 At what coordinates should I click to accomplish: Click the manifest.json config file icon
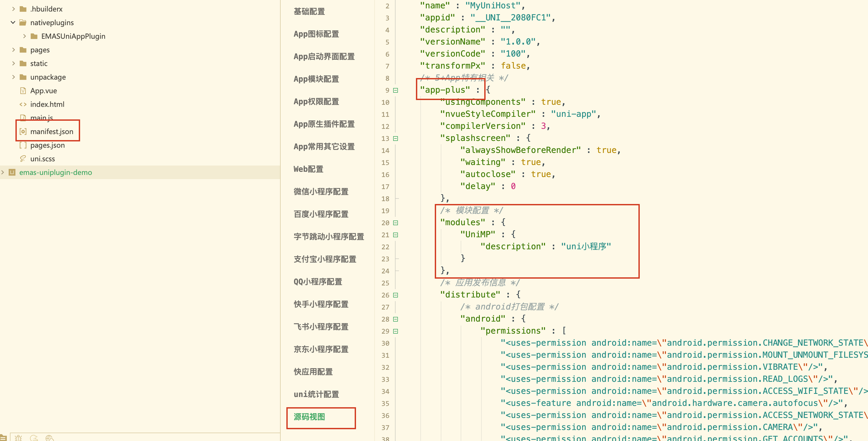(x=23, y=131)
